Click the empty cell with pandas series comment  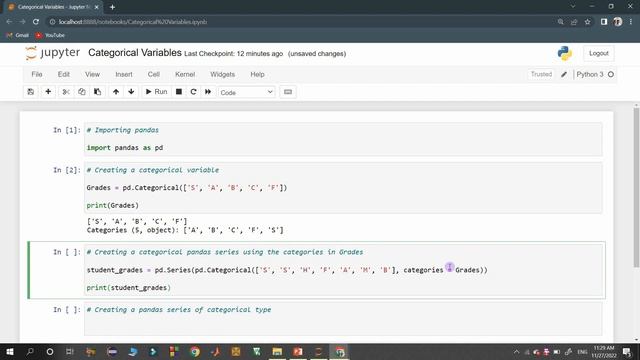pos(343,318)
